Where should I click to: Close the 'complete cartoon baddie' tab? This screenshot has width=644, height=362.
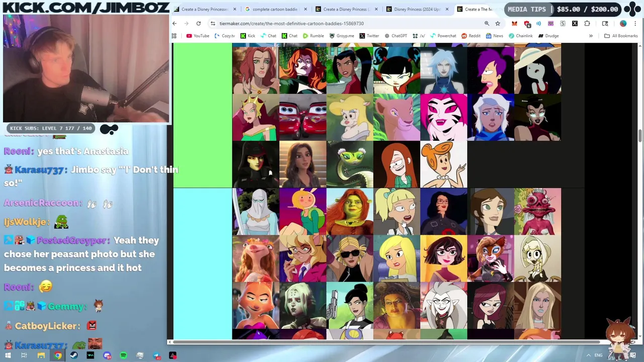tap(306, 9)
